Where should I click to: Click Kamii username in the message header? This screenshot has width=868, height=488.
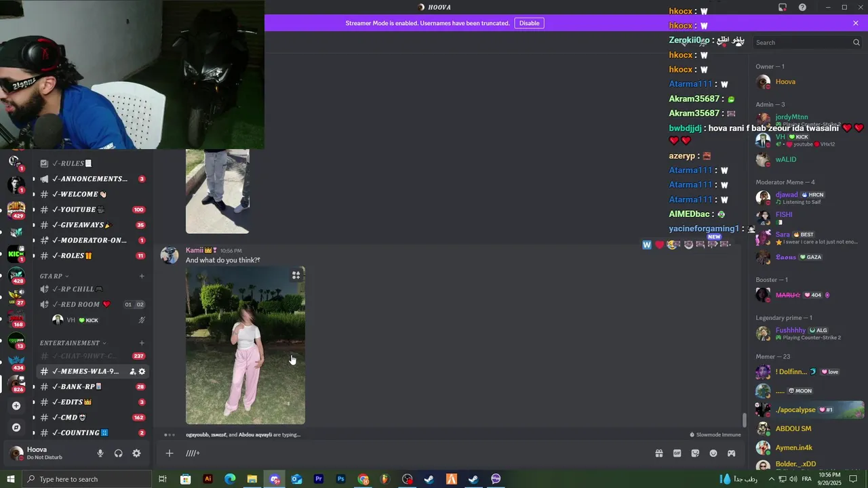[195, 250]
